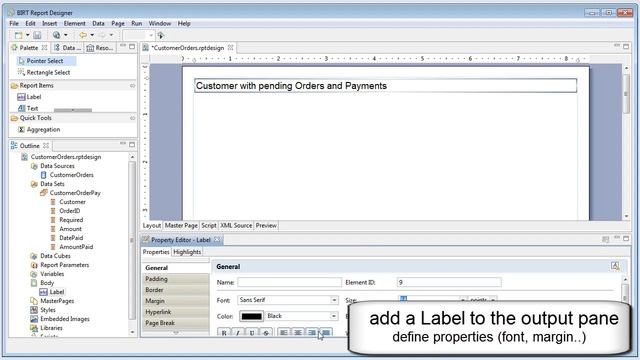The width and height of the screenshot is (640, 360).
Task: Open the Run menu
Action: pyautogui.click(x=137, y=23)
